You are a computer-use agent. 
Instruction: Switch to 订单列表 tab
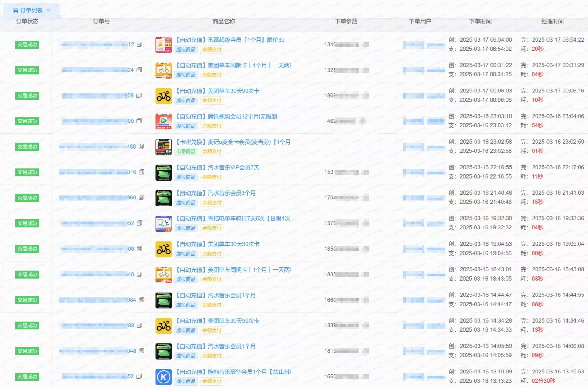(31, 11)
